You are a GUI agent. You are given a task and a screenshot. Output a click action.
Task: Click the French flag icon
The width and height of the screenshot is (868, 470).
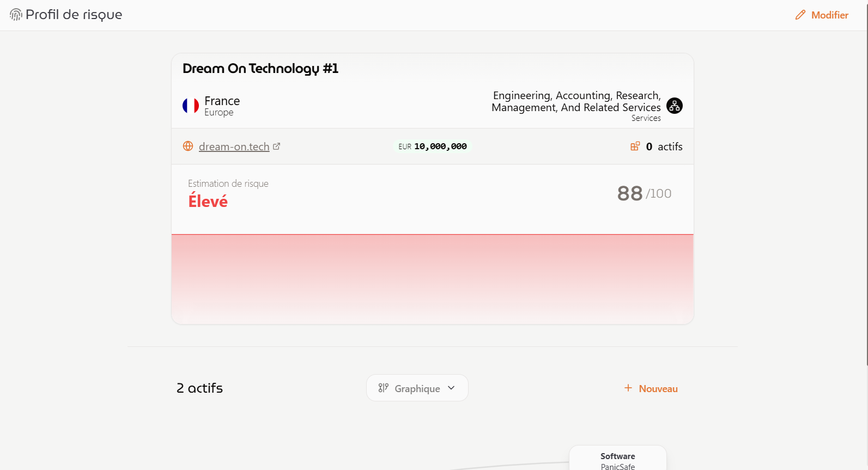(x=191, y=106)
